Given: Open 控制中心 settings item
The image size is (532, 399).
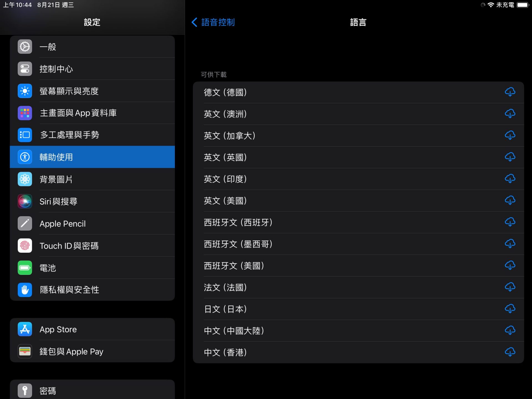Looking at the screenshot, I should click(92, 69).
